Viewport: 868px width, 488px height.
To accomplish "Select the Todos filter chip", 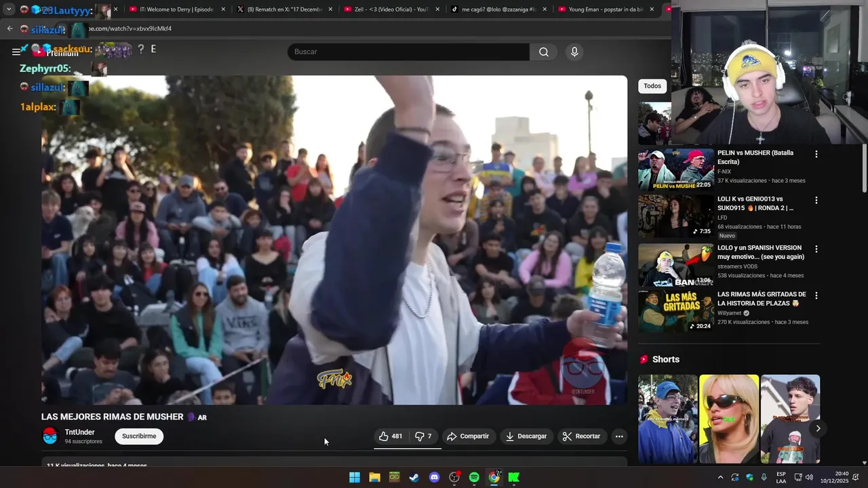I will coord(652,86).
